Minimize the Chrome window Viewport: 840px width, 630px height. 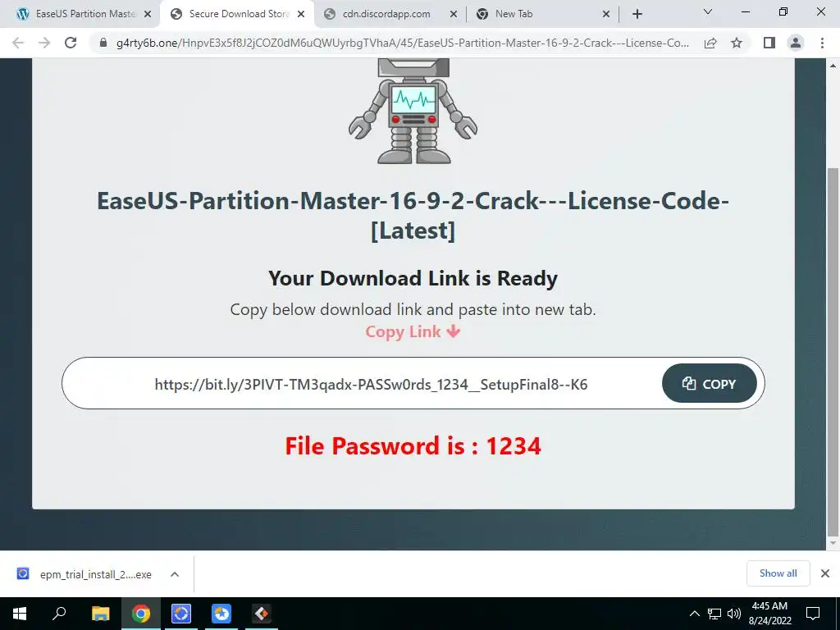point(745,11)
